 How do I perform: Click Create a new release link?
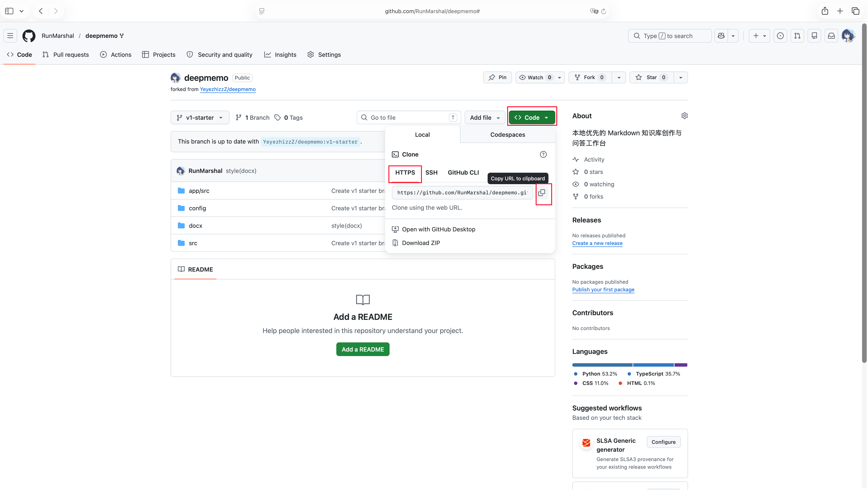coord(597,244)
